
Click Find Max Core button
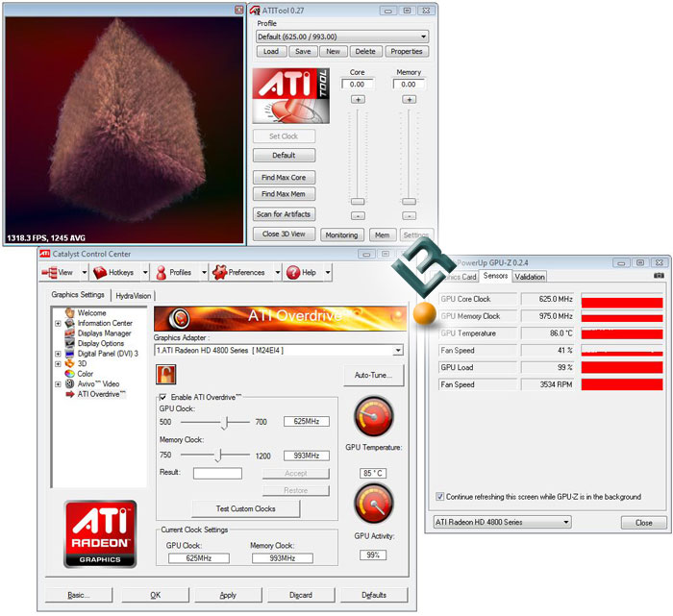pos(284,177)
